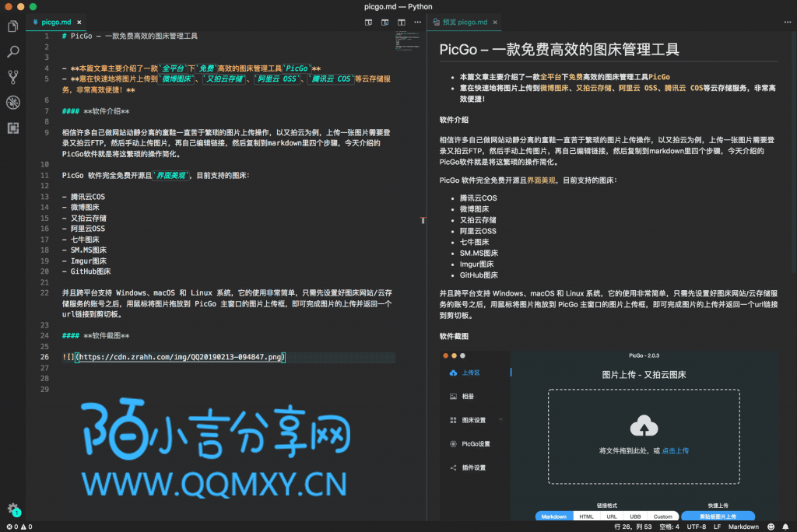
Task: Click '#### **软件介绍**' on line 7
Action: [96, 111]
